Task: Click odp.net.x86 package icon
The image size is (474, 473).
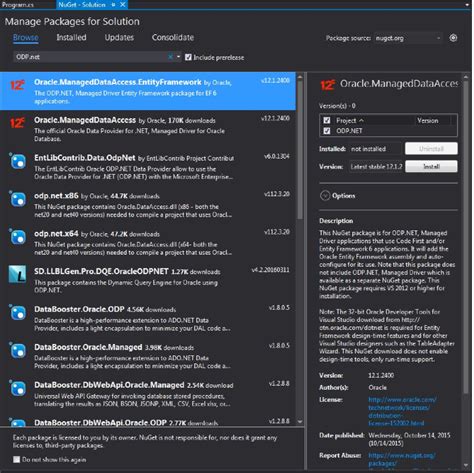Action: pos(18,199)
